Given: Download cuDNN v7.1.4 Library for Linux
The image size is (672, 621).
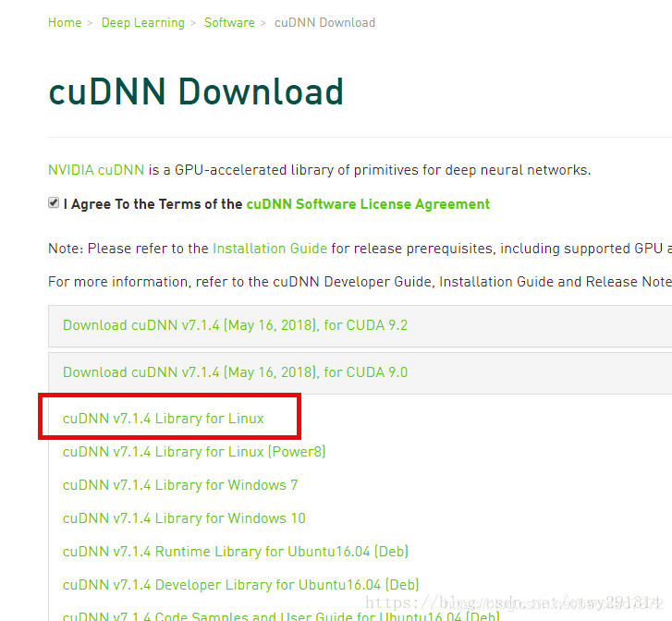Looking at the screenshot, I should pos(164,419).
